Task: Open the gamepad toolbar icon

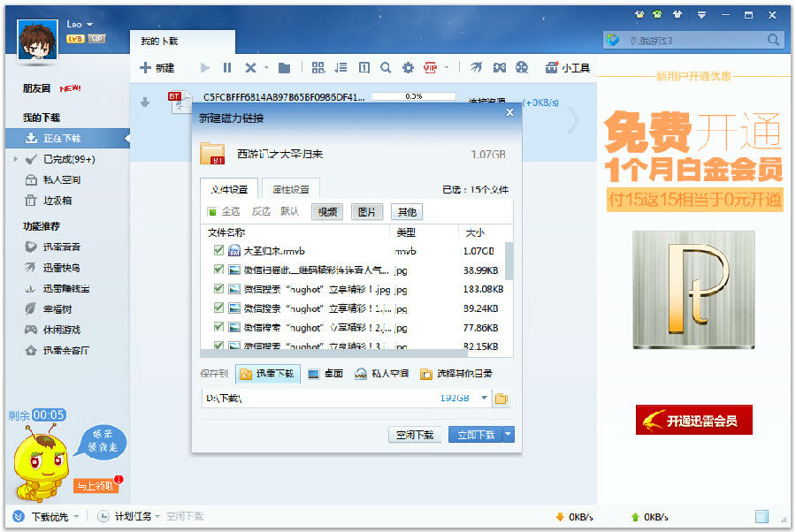Action: point(500,67)
